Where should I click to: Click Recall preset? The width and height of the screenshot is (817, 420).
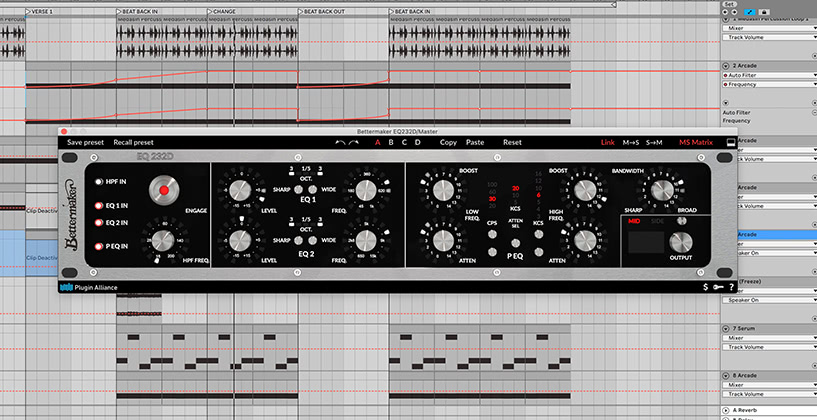pyautogui.click(x=133, y=142)
